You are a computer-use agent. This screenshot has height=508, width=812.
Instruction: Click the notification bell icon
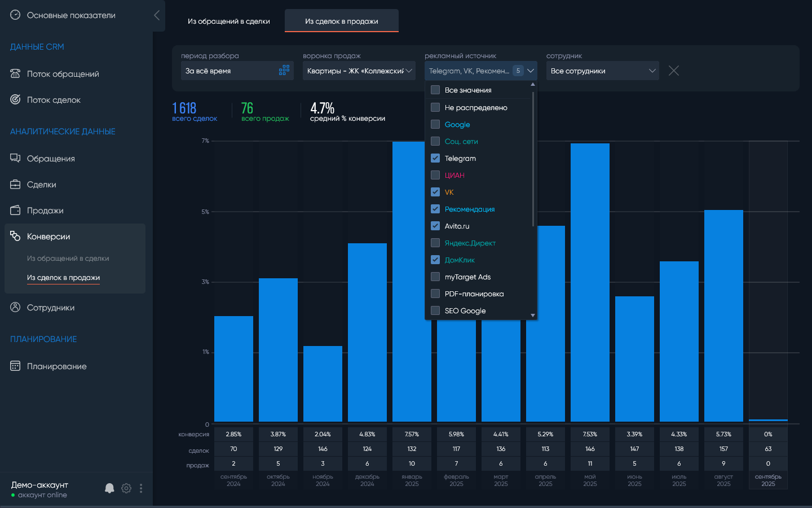[x=109, y=488]
